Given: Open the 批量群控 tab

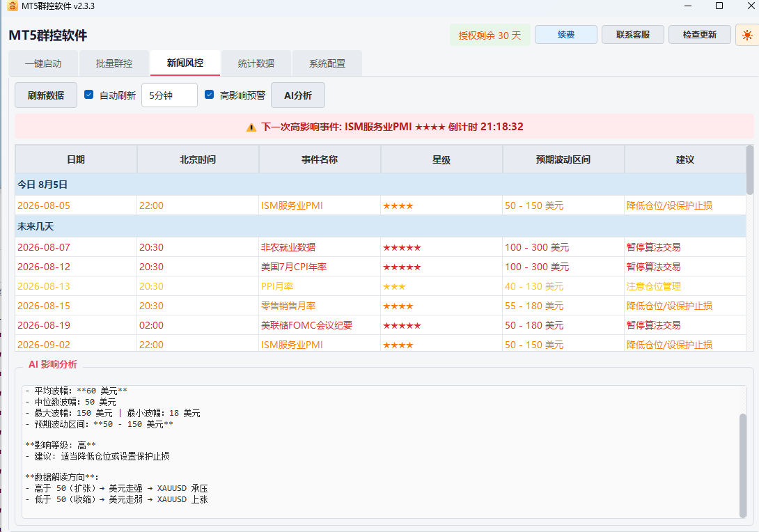Looking at the screenshot, I should pyautogui.click(x=114, y=63).
